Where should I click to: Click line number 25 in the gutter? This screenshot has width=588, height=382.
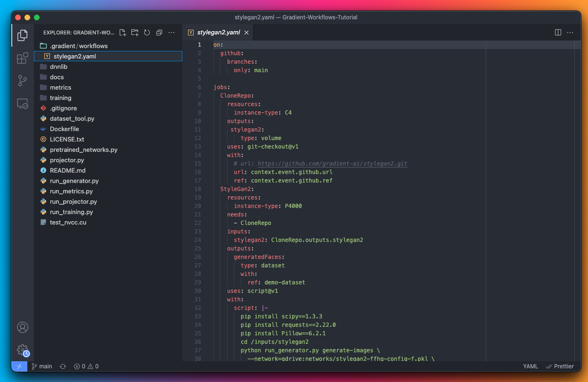198,249
